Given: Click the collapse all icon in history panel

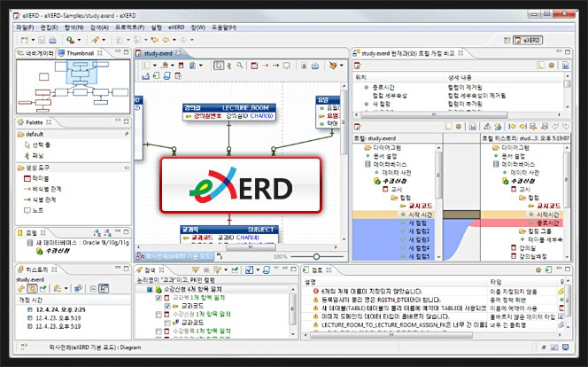Looking at the screenshot, I should tap(93, 289).
